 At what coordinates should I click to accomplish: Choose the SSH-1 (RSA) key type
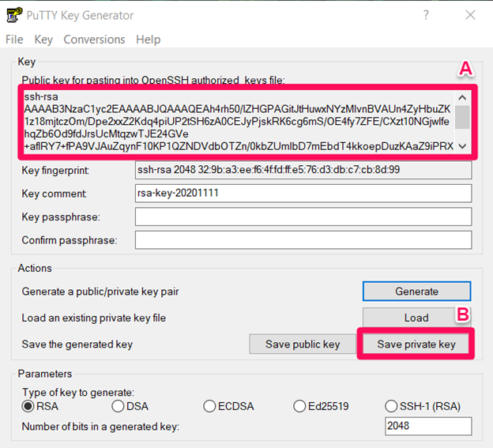tap(391, 406)
